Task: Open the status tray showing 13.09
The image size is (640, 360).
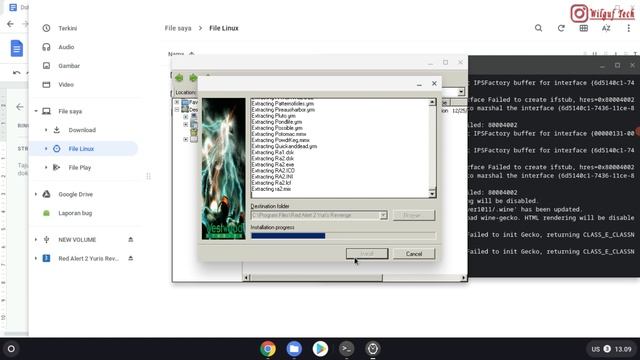Action: tap(611, 349)
